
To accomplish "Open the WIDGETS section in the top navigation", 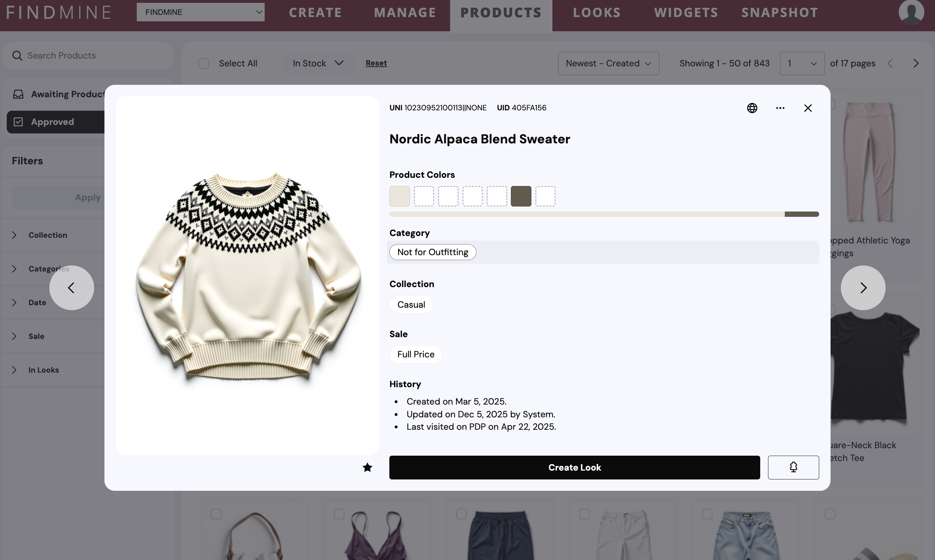I will 686,12.
